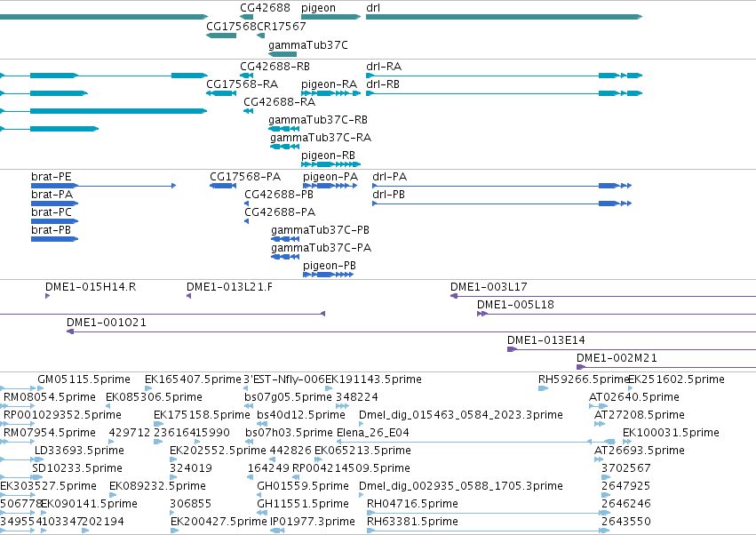Select the CR17567 gene label
The width and height of the screenshot is (756, 535).
pyautogui.click(x=282, y=26)
